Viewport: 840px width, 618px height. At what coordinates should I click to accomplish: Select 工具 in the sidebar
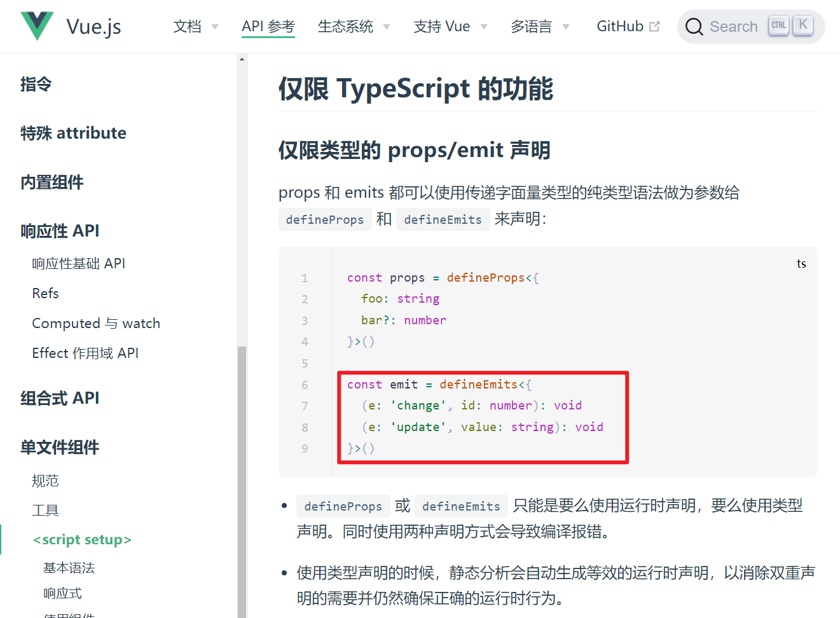coord(45,510)
